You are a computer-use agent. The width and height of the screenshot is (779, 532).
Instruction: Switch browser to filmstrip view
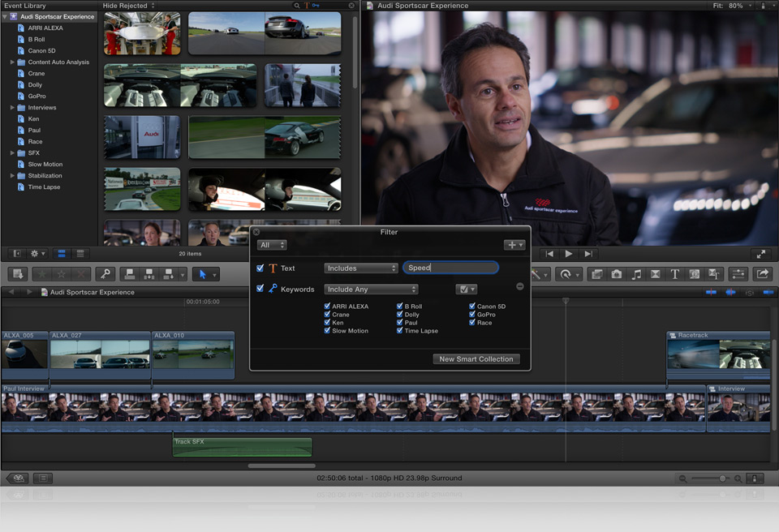pos(62,254)
